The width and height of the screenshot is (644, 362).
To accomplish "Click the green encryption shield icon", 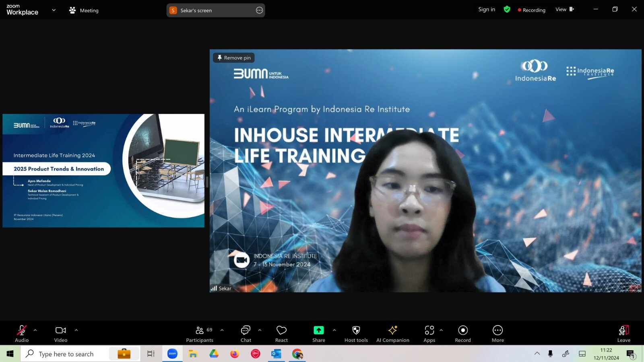I will tap(507, 9).
